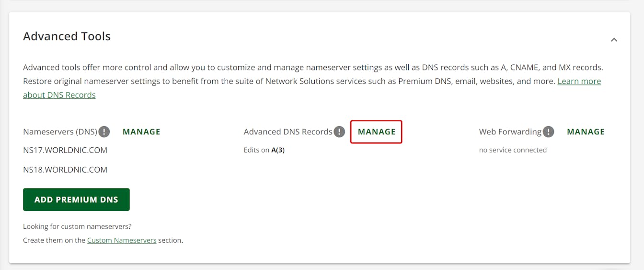Click the Advanced DNS Records label
Screen dimensions: 644x270
287,131
